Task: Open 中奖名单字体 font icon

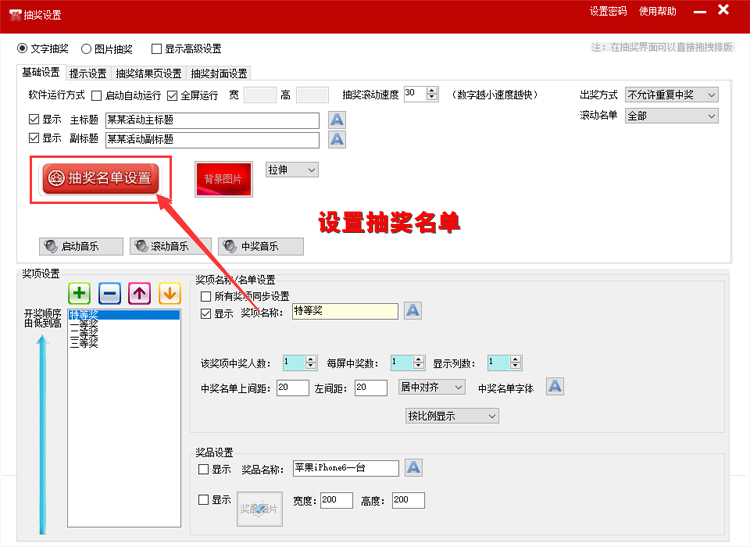Action: click(x=555, y=387)
